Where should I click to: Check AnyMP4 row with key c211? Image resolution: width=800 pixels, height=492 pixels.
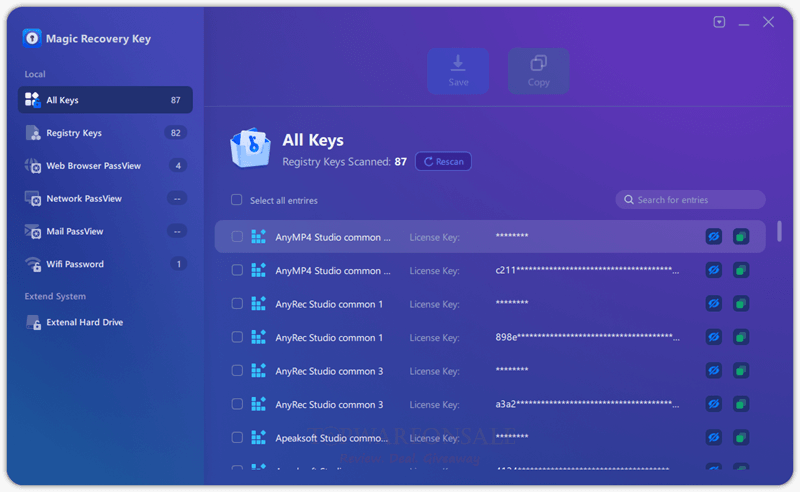tap(237, 270)
